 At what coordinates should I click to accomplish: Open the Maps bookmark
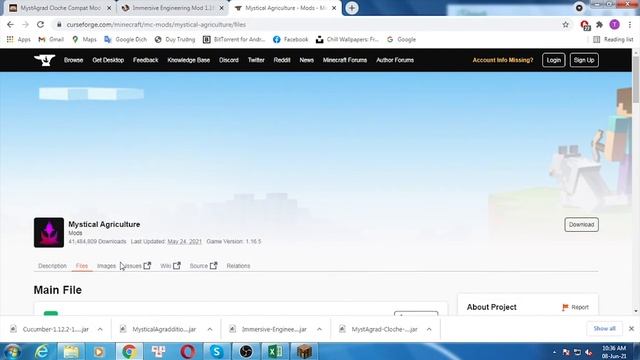click(84, 40)
